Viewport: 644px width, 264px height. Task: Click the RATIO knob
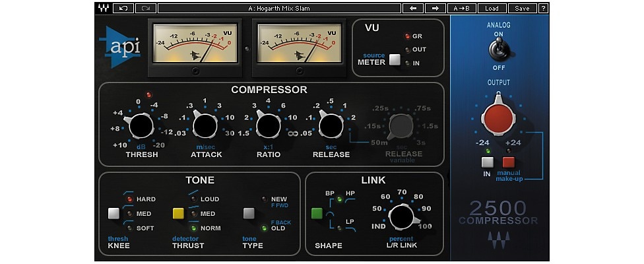tap(268, 126)
